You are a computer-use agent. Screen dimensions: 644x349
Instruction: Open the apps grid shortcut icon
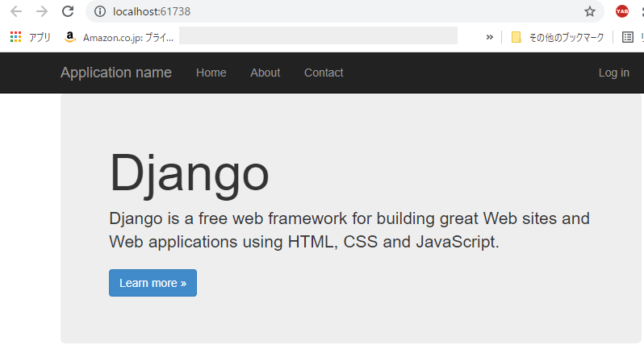click(x=15, y=37)
